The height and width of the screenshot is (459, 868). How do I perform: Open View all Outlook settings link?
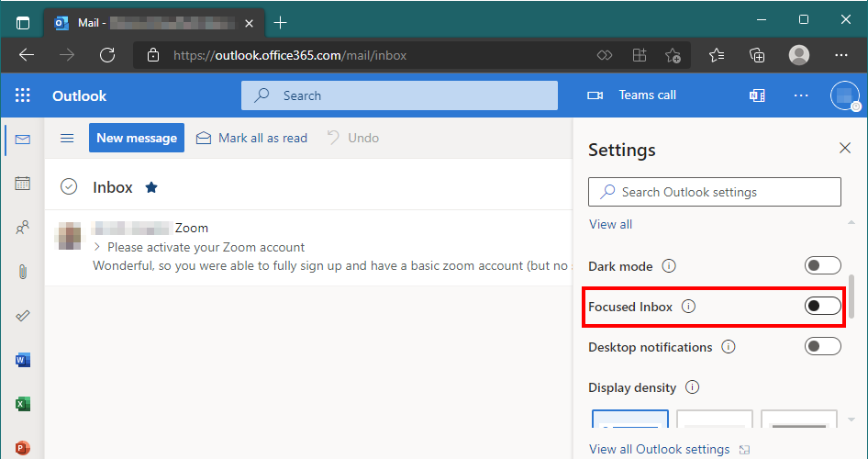tap(659, 449)
